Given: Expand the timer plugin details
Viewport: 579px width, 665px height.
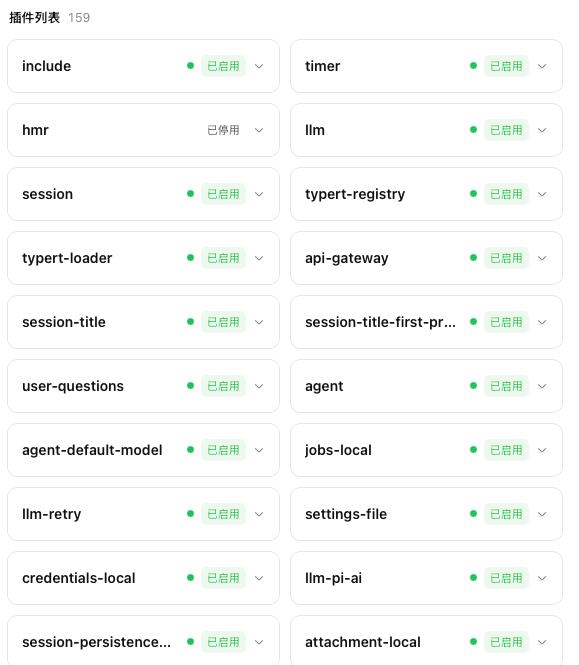Looking at the screenshot, I should point(542,66).
